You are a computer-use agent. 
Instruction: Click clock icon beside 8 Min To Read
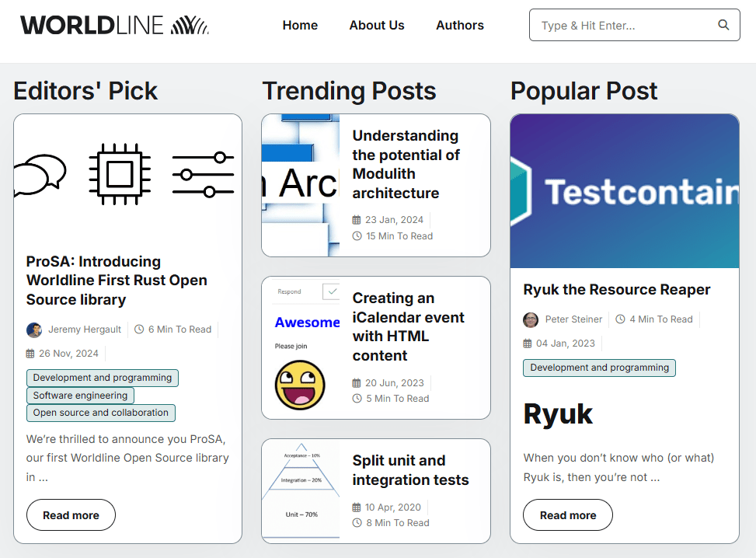point(357,523)
